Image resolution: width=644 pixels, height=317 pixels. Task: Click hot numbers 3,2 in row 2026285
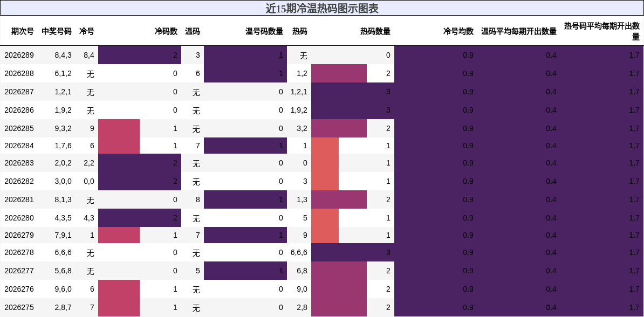click(302, 128)
